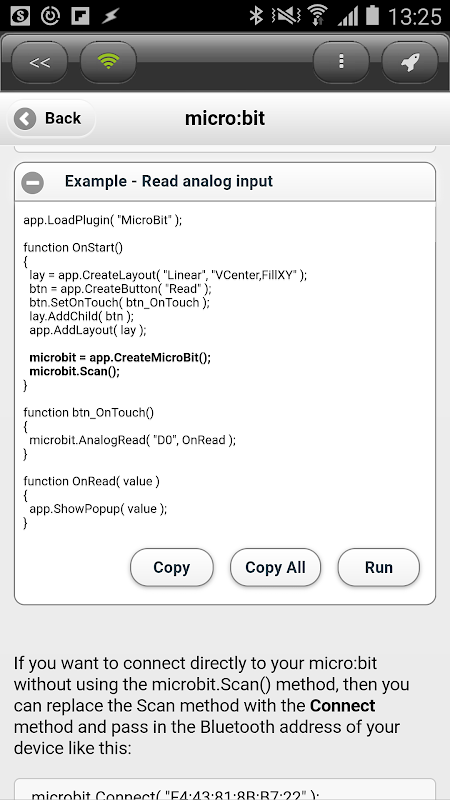Image resolution: width=450 pixels, height=800 pixels.
Task: Tap the double-arrow collapse button in toolbar
Action: pyautogui.click(x=40, y=63)
